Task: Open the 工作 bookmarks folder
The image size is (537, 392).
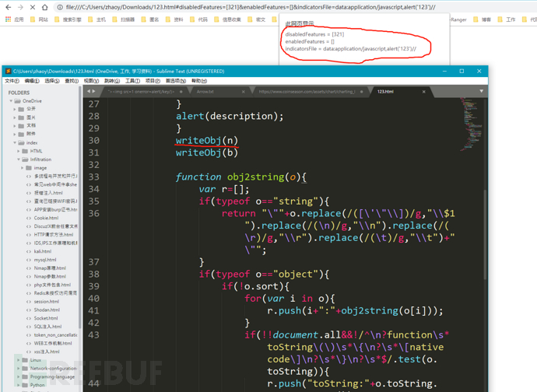Action: pos(507,19)
